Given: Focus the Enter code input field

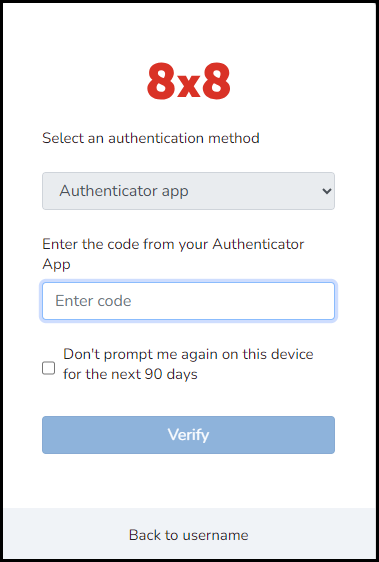Looking at the screenshot, I should [x=189, y=301].
